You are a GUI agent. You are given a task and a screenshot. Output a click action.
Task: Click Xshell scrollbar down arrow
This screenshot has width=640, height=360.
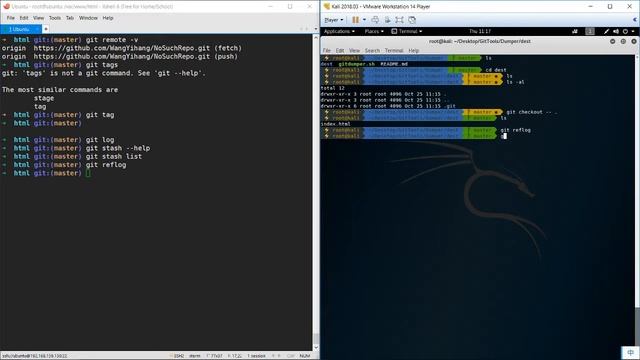316,348
